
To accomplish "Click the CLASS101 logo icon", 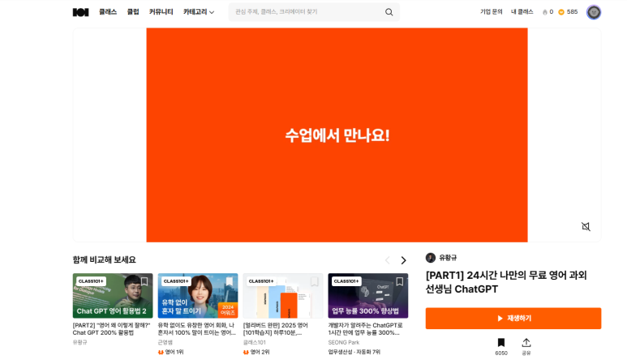I will 80,12.
